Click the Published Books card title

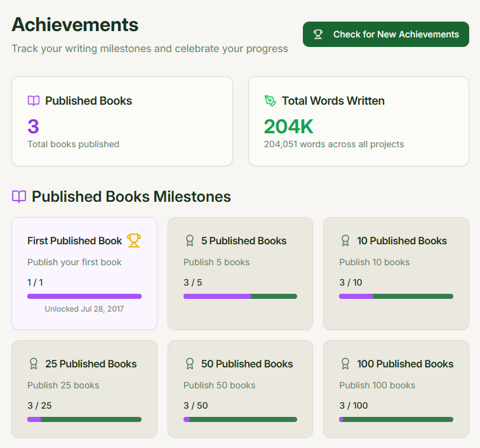click(88, 101)
